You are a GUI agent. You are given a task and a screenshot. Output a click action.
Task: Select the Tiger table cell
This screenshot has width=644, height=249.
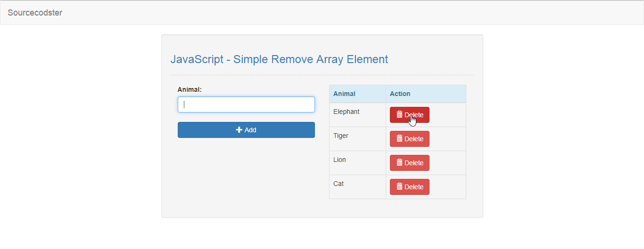point(357,139)
